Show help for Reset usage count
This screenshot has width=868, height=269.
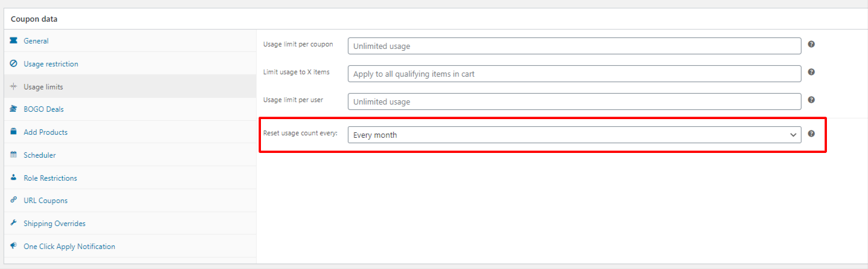811,134
